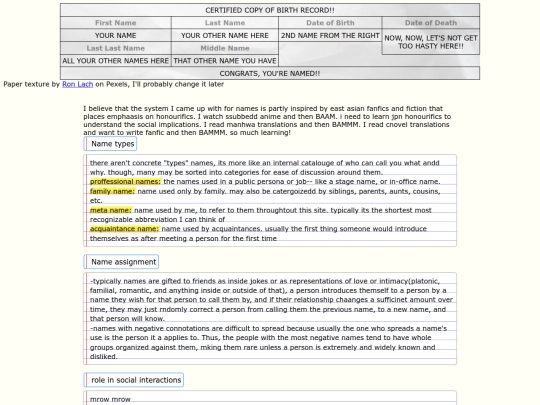Select the 'Date of Birth' header cell
This screenshot has width=540, height=405.
click(330, 23)
